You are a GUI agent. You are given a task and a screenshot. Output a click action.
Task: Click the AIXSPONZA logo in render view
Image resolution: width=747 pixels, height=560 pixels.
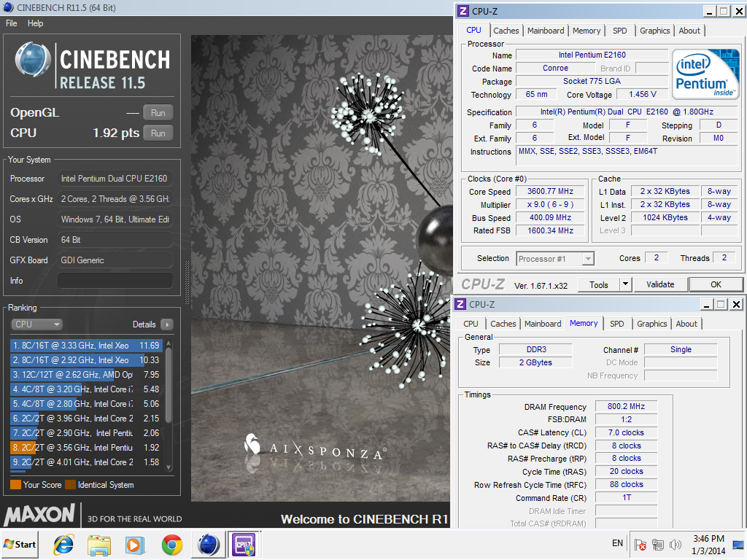coord(315,448)
